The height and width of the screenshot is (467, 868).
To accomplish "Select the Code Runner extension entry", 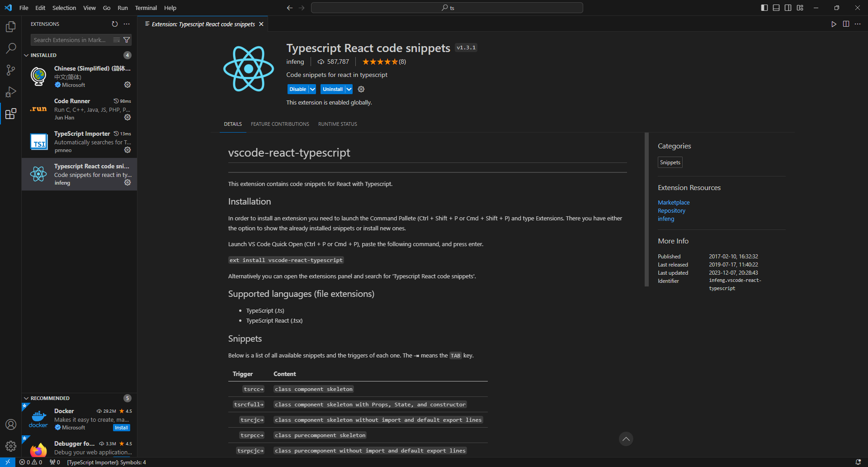I will coord(79,109).
